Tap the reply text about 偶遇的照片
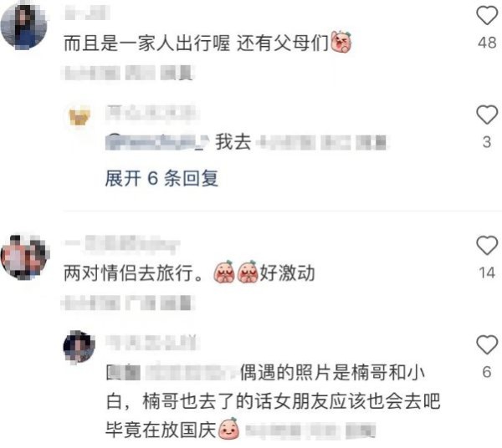Screen dimensions: 502x448 pos(273,401)
